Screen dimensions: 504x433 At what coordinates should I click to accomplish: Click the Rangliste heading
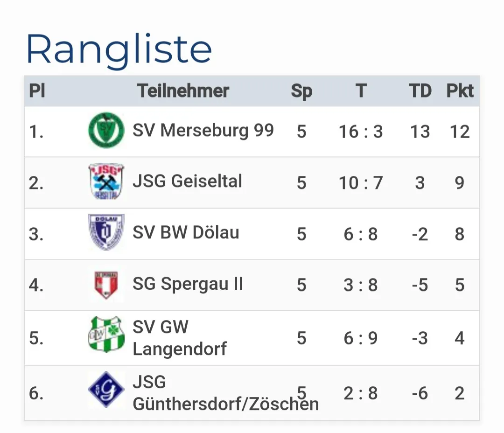tap(119, 50)
